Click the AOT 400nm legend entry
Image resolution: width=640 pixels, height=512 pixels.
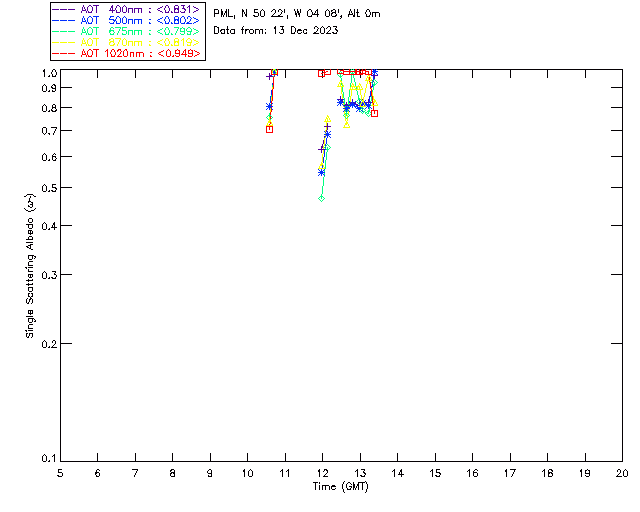[x=128, y=9]
